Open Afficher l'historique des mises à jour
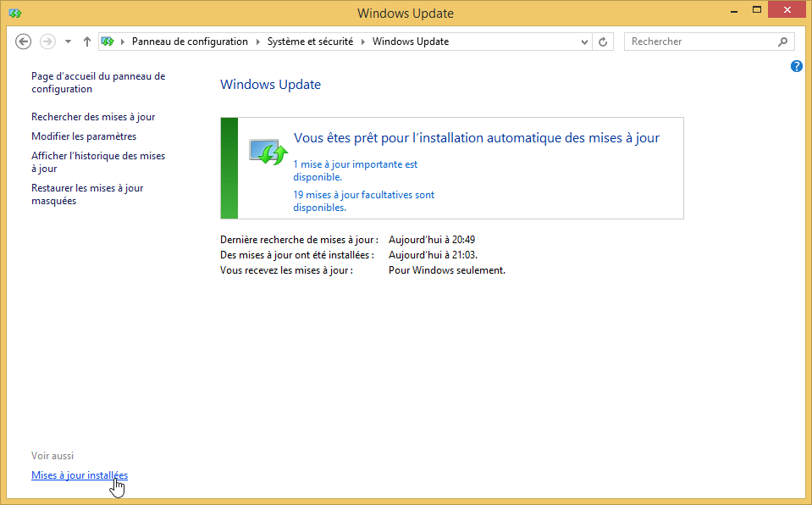The height and width of the screenshot is (505, 812). [98, 163]
